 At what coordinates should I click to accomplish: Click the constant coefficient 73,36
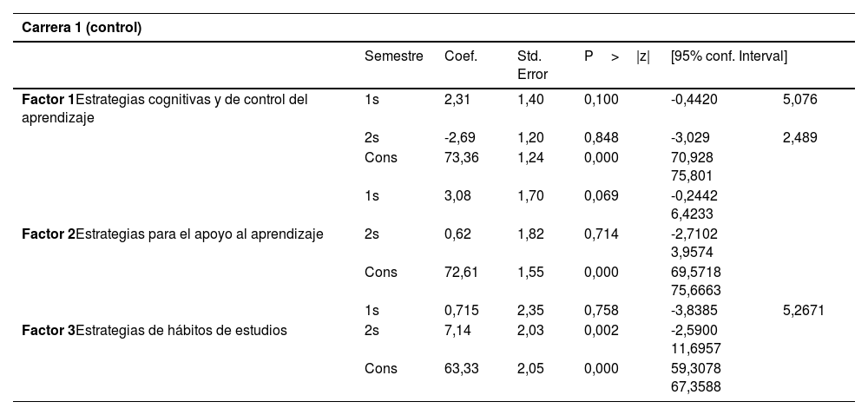coord(461,157)
